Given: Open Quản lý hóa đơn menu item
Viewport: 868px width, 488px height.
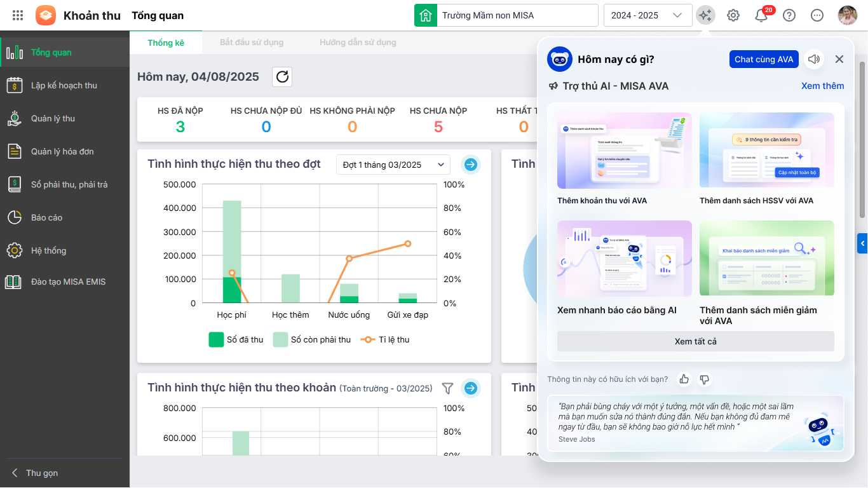Looking at the screenshot, I should coord(65,151).
